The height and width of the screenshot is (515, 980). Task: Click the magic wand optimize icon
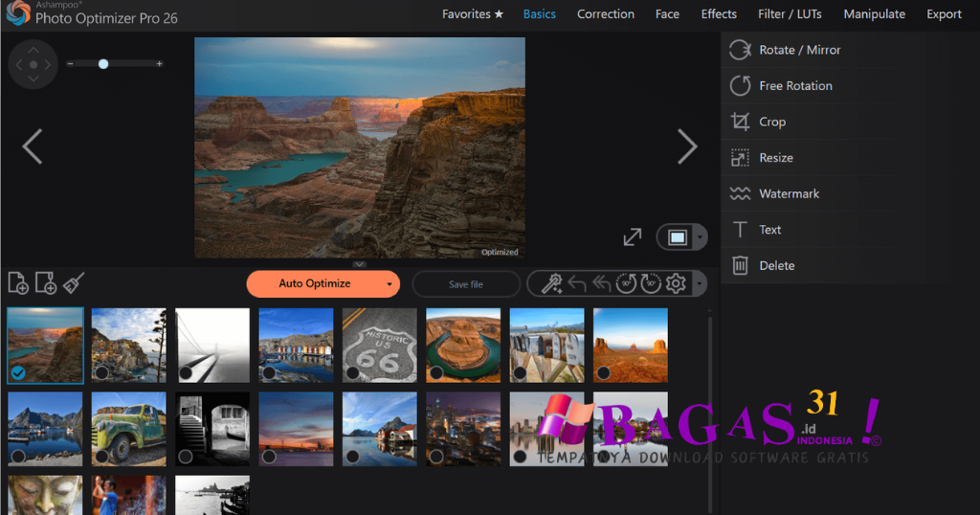(x=551, y=283)
